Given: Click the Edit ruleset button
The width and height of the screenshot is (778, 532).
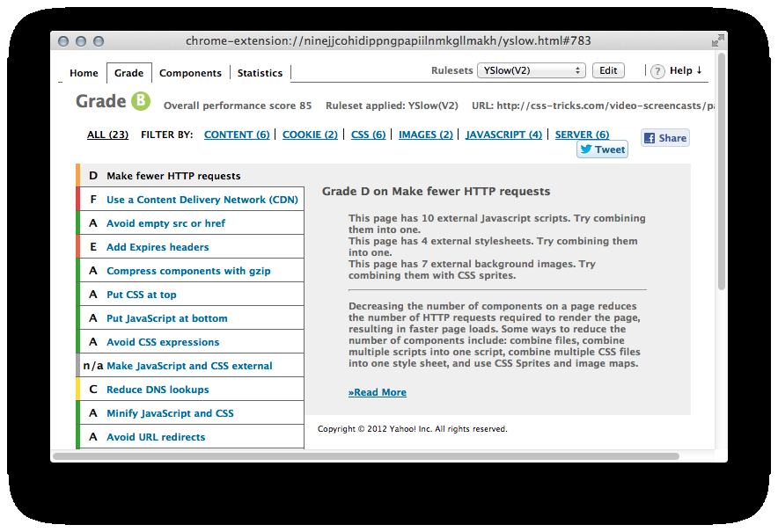Looking at the screenshot, I should pos(608,70).
